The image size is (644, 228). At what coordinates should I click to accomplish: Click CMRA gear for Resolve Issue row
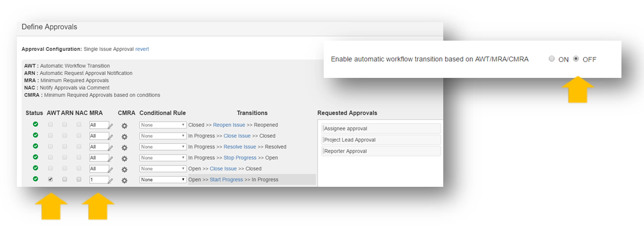coord(125,147)
